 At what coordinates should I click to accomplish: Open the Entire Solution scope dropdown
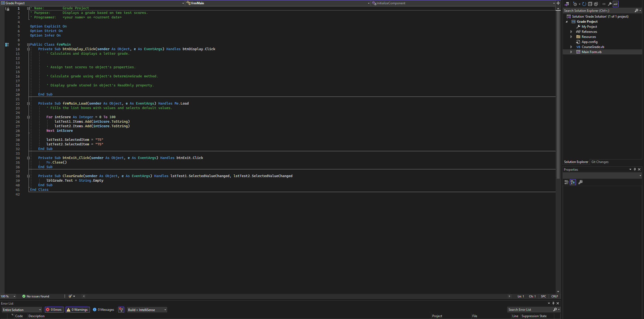point(22,310)
